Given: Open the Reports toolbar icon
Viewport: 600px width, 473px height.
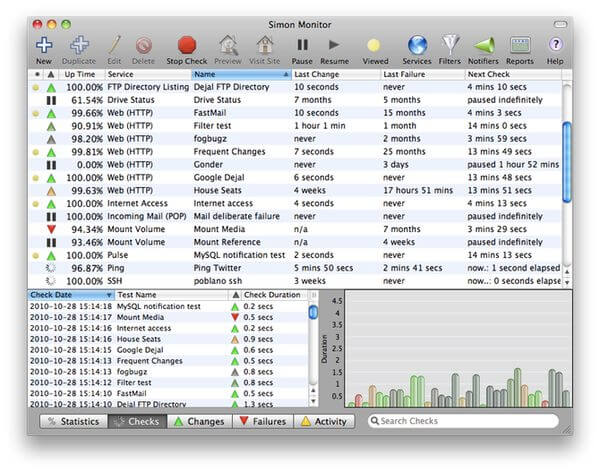Looking at the screenshot, I should point(520,45).
